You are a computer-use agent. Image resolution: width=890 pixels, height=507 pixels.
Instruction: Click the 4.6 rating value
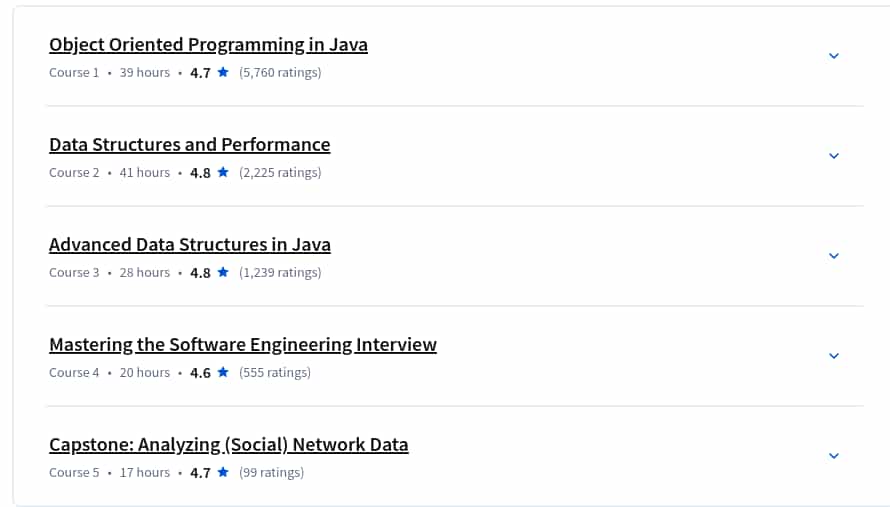pyautogui.click(x=200, y=373)
